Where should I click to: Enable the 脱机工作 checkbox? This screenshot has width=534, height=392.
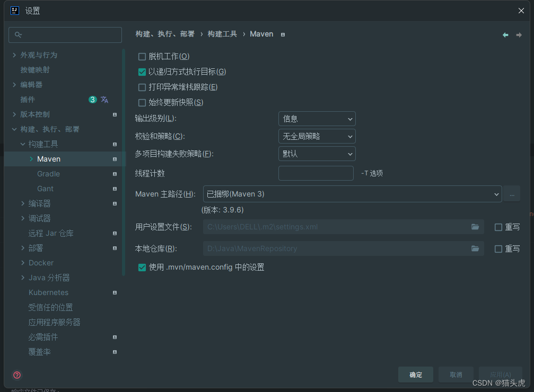pos(142,57)
